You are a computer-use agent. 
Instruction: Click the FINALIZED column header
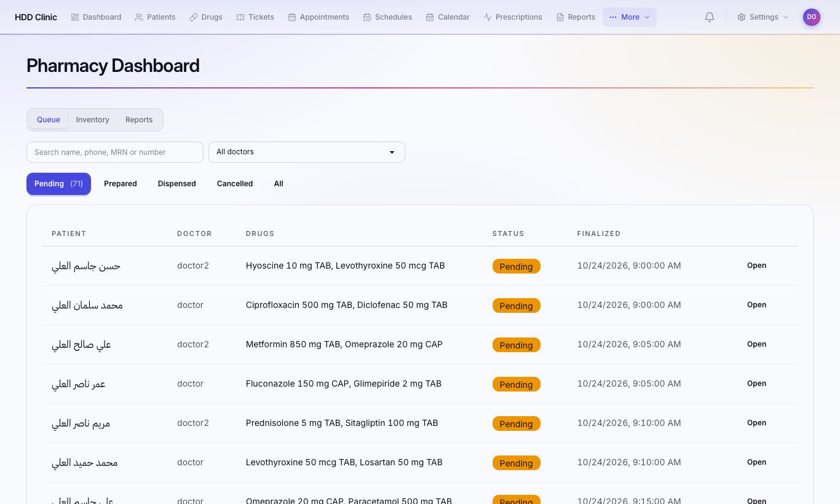[599, 234]
